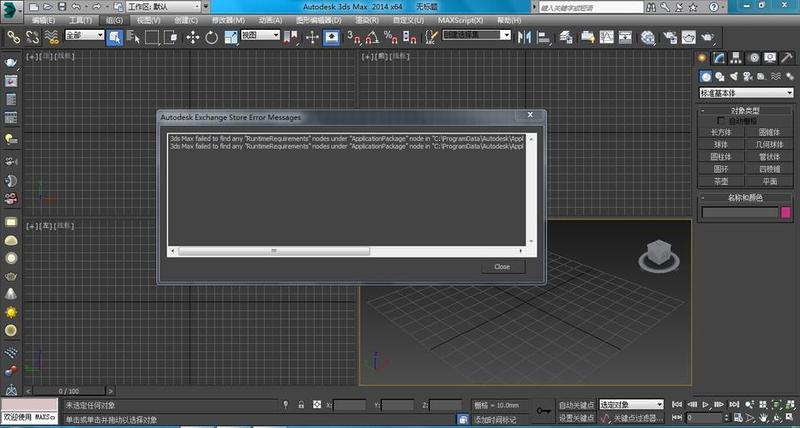Click the Angle Snap toggle icon
Image resolution: width=800 pixels, height=428 pixels.
[372, 37]
